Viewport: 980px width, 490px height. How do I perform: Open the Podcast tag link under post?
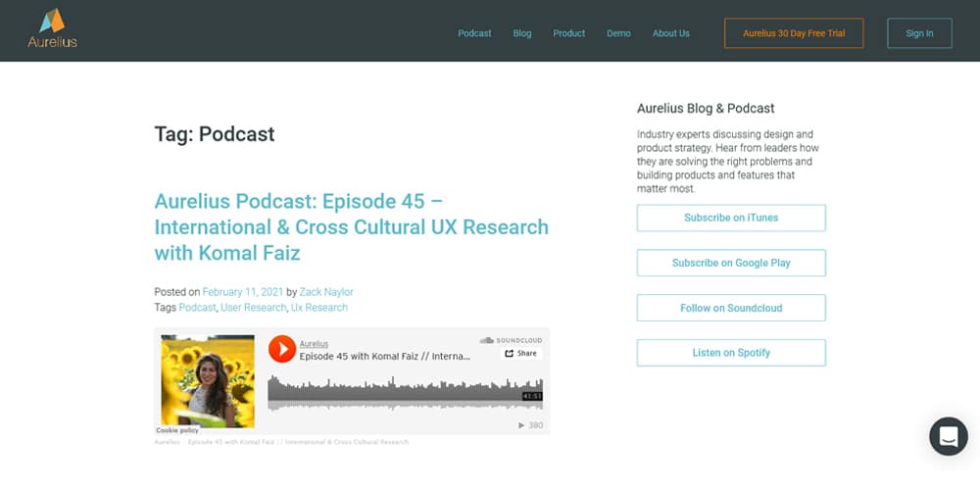pos(198,308)
